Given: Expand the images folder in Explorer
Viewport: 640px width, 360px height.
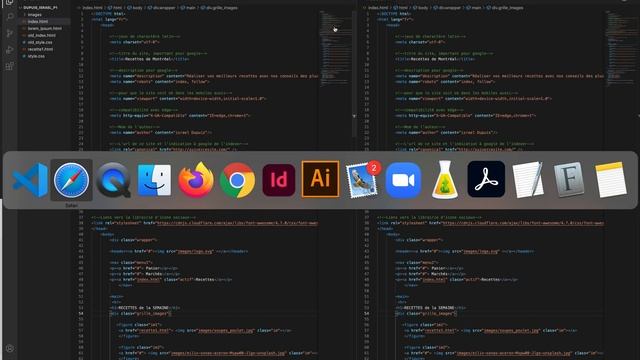Looking at the screenshot, I should coord(35,14).
